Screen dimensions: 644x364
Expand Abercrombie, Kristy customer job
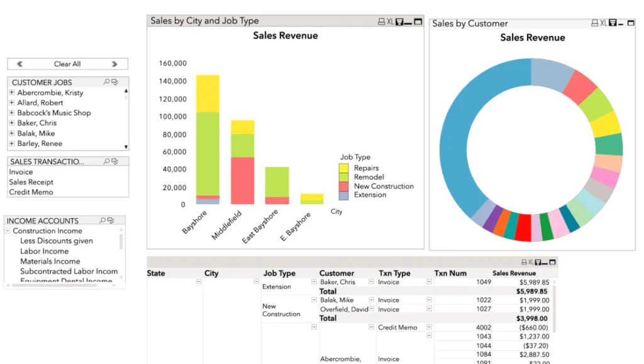coord(11,93)
